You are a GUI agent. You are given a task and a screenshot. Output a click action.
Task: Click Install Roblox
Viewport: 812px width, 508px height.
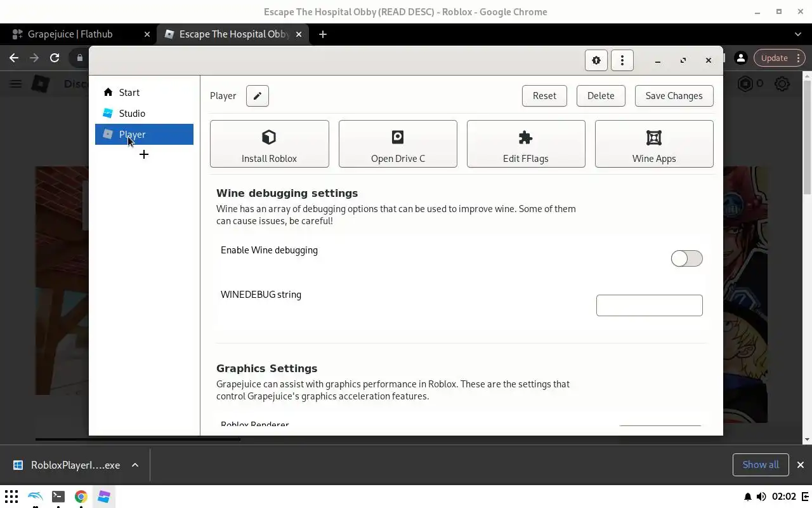[269, 144]
